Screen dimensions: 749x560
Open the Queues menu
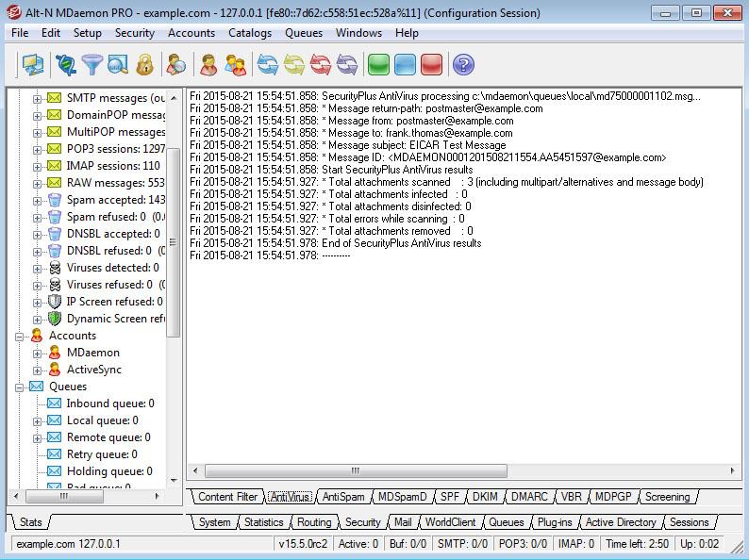304,33
